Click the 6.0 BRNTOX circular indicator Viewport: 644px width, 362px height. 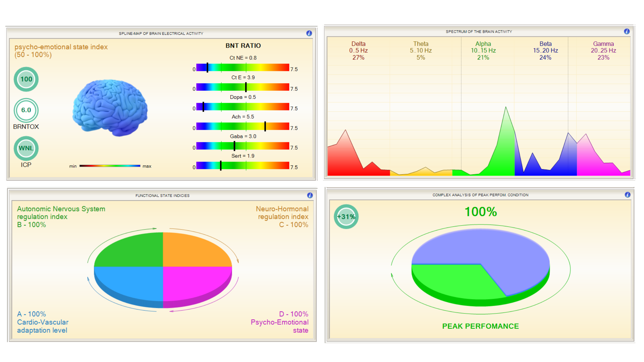(26, 110)
